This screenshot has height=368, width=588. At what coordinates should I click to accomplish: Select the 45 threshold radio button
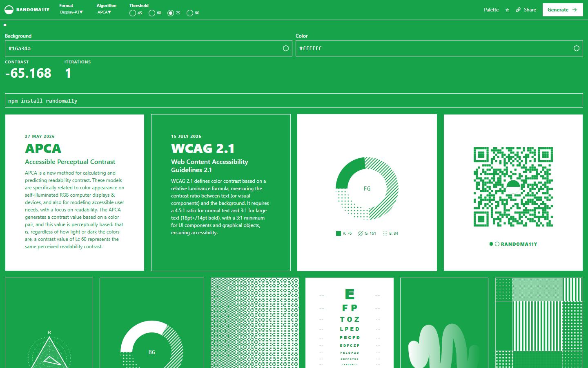tap(133, 13)
